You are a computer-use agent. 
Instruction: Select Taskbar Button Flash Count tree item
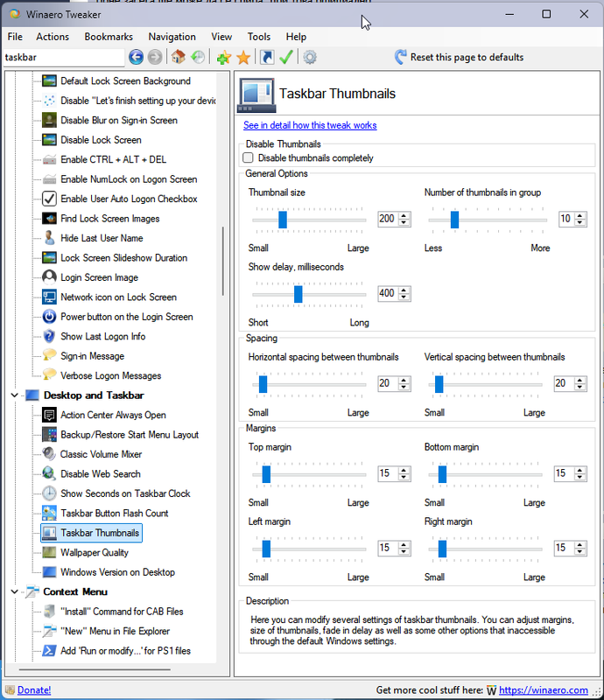pos(115,513)
